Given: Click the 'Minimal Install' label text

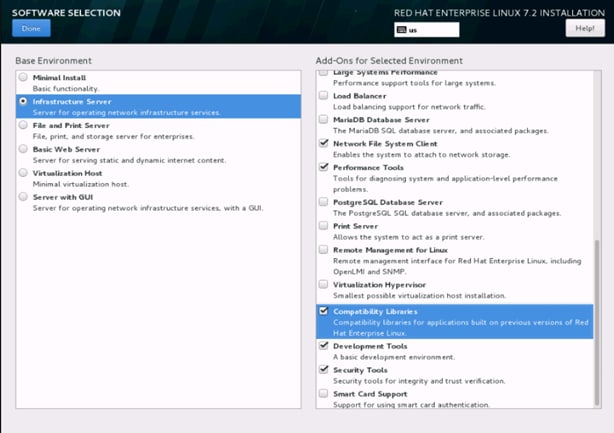Looking at the screenshot, I should pyautogui.click(x=59, y=78).
